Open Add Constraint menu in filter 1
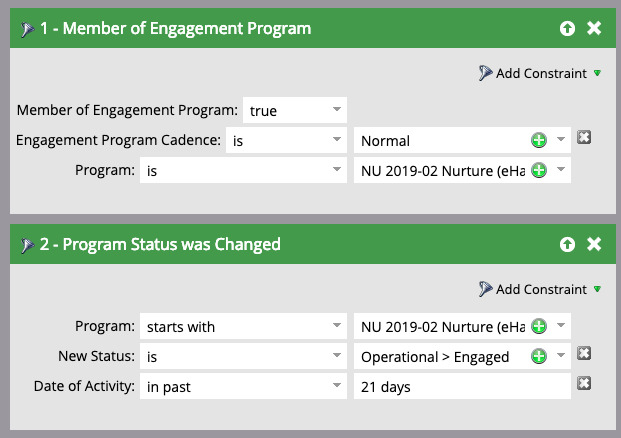Screen dimensions: 621x438 (x=540, y=73)
